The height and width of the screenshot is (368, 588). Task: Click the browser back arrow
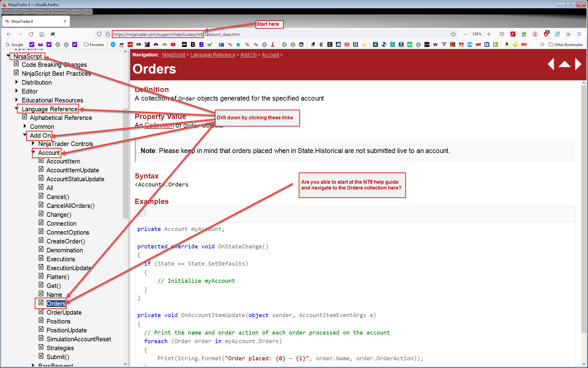(9, 34)
